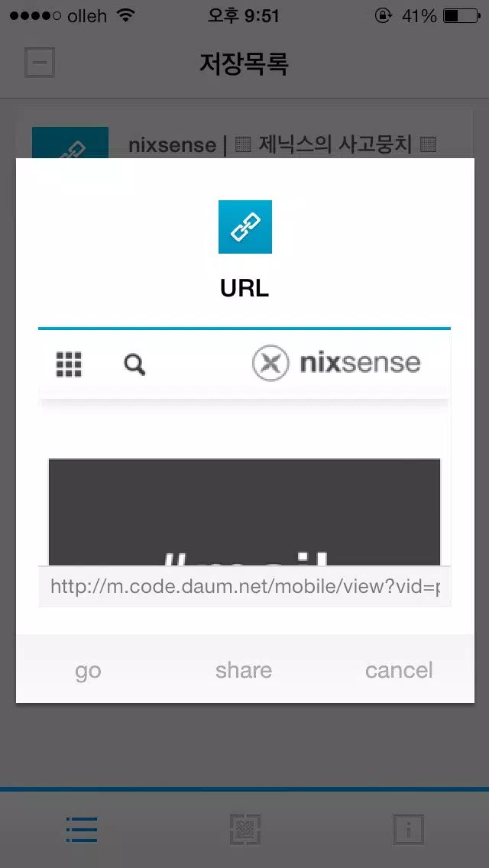Tap the Wi-Fi icon in status bar
Image resolution: width=489 pixels, height=868 pixels.
pos(126,15)
